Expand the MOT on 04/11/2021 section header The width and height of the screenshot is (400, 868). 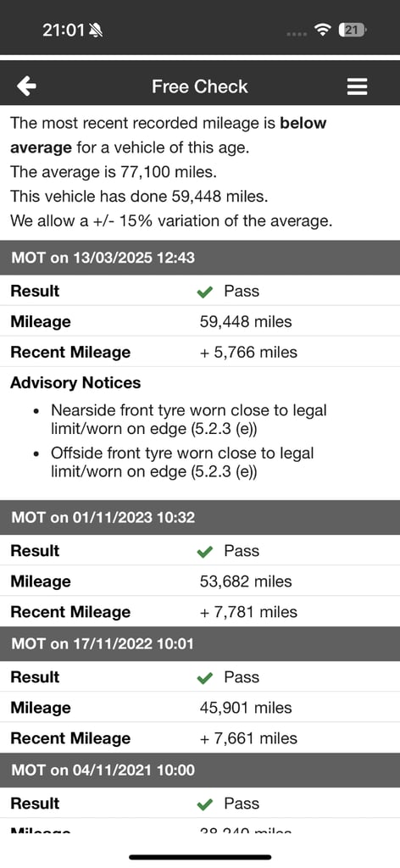(200, 770)
